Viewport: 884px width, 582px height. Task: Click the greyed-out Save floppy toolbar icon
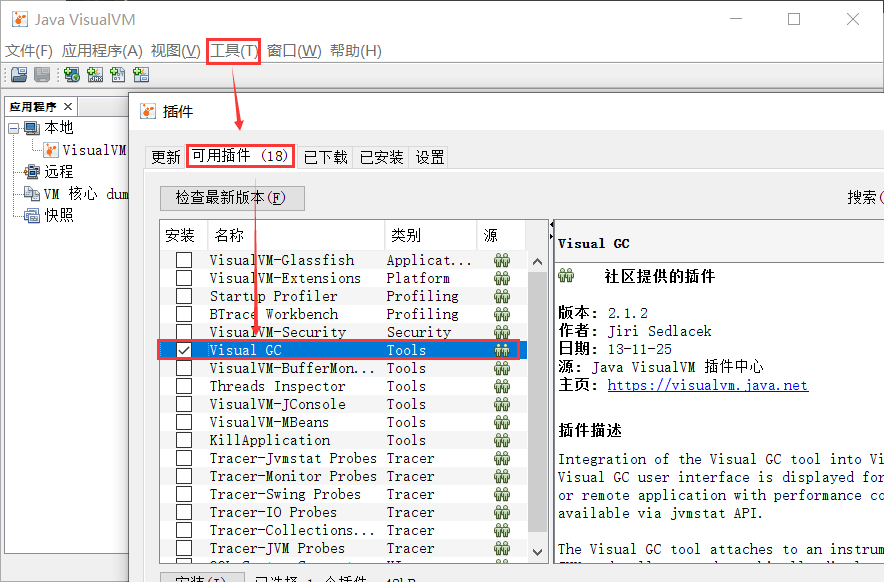42,74
